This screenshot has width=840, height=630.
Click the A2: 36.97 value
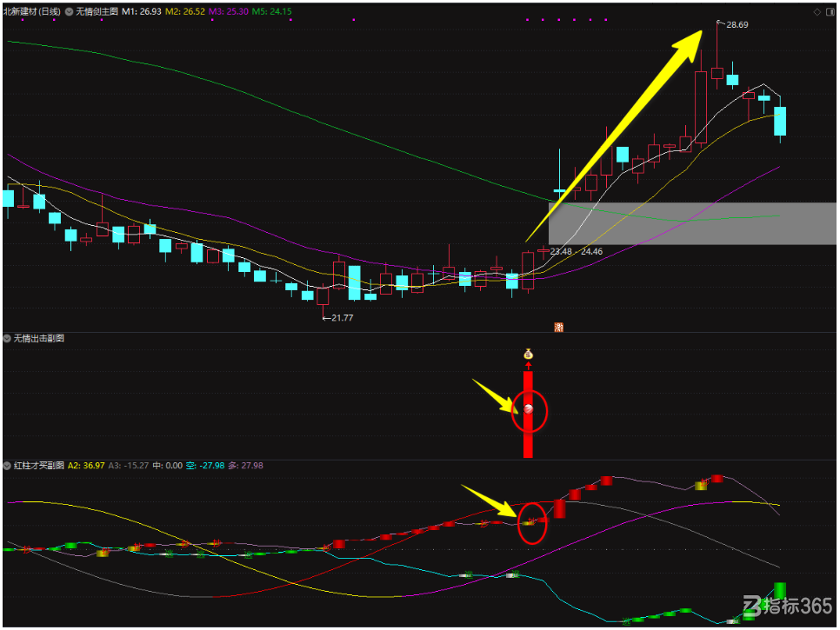click(x=86, y=466)
